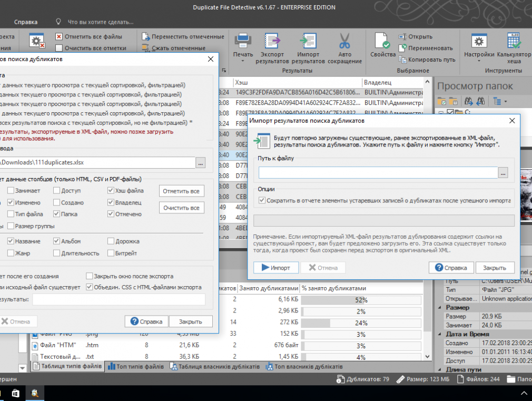The image size is (532, 401).
Task: Open the tree view dropdown in Просмотр папок
Action: [x=506, y=102]
